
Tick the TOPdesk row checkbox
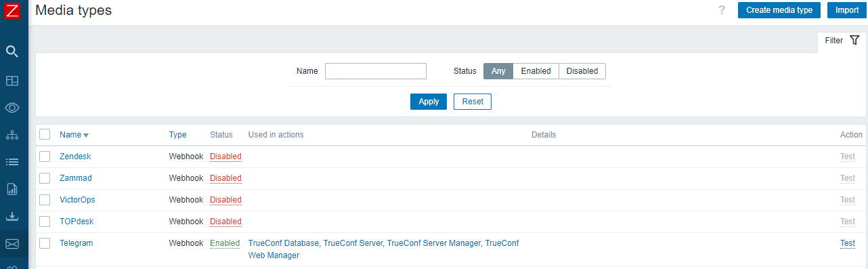(x=45, y=222)
